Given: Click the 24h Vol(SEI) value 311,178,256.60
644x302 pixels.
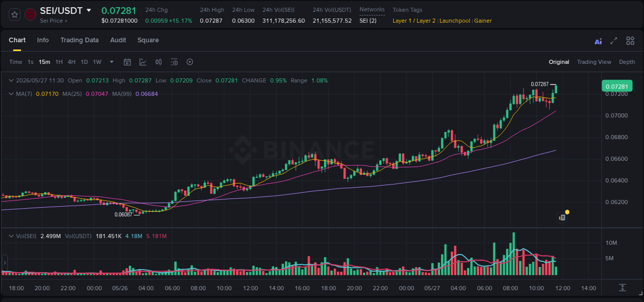Looking at the screenshot, I should [283, 21].
